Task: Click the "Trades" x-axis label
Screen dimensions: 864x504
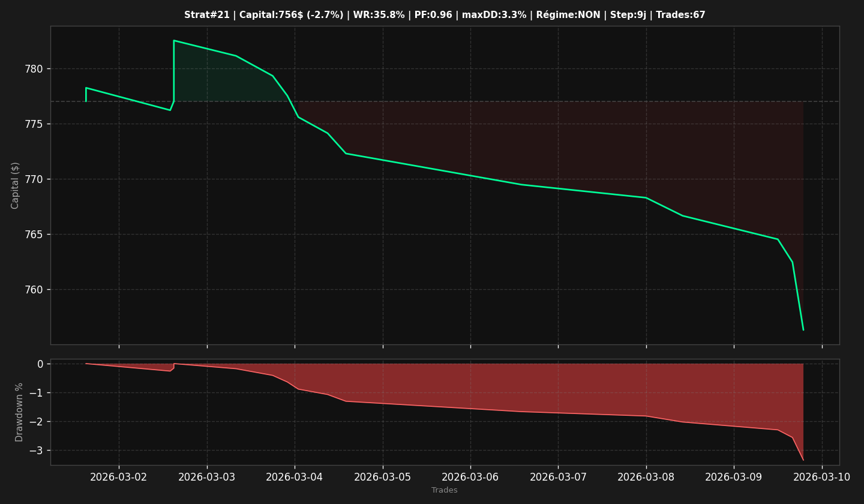Action: pos(445,490)
